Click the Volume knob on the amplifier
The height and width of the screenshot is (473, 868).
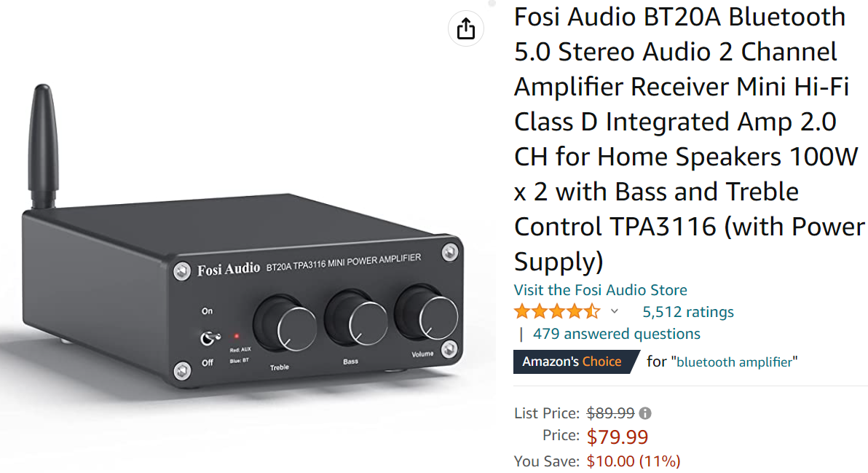[426, 313]
